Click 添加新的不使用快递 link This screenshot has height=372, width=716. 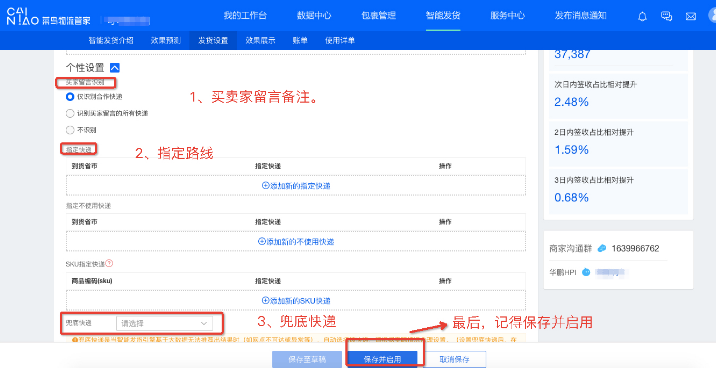pyautogui.click(x=296, y=241)
